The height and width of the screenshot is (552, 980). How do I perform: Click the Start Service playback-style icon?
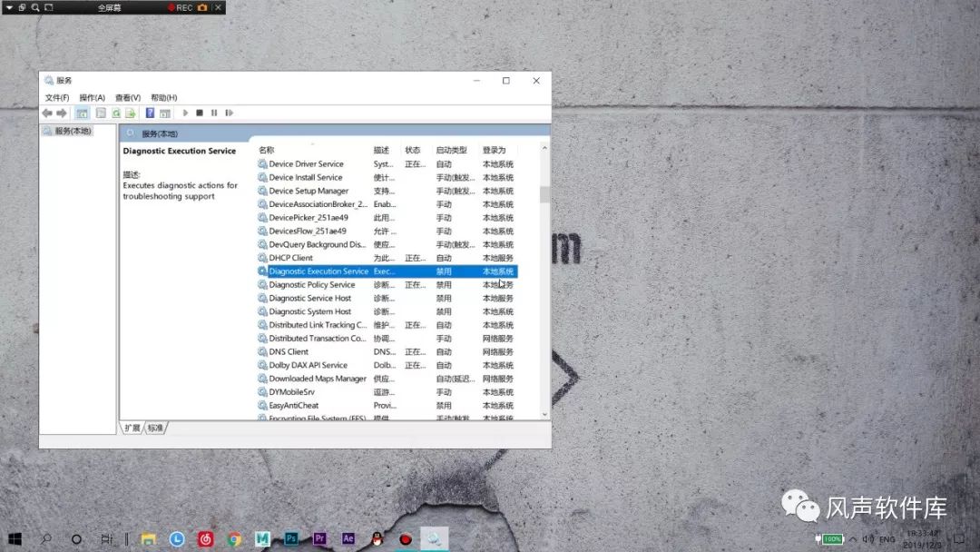(x=185, y=113)
